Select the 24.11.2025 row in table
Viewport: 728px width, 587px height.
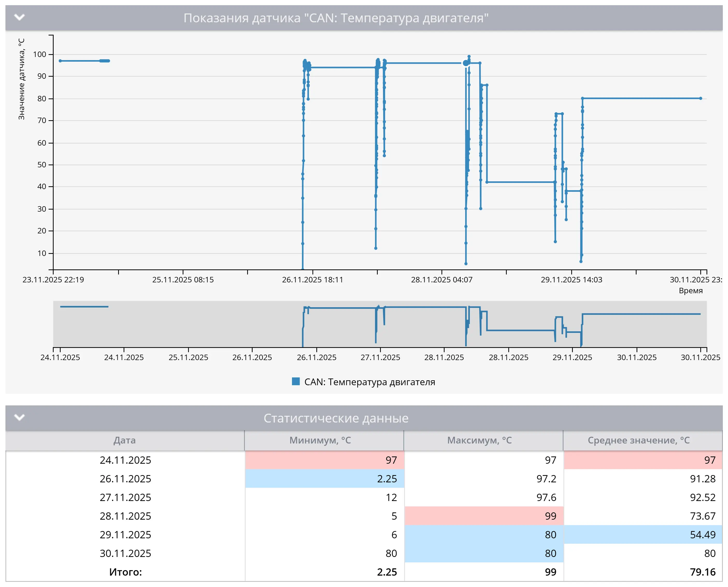(x=125, y=460)
